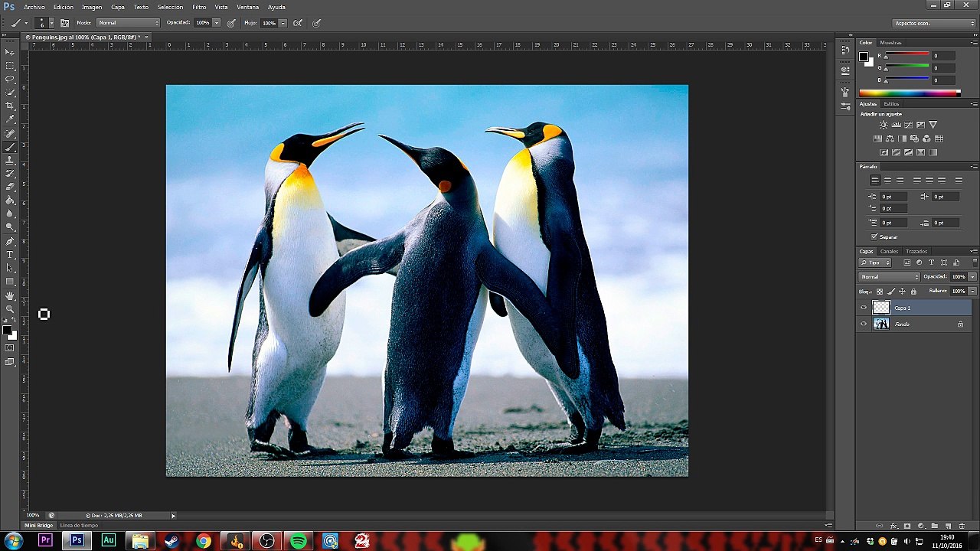
Task: Select the Hand tool
Action: (x=10, y=295)
